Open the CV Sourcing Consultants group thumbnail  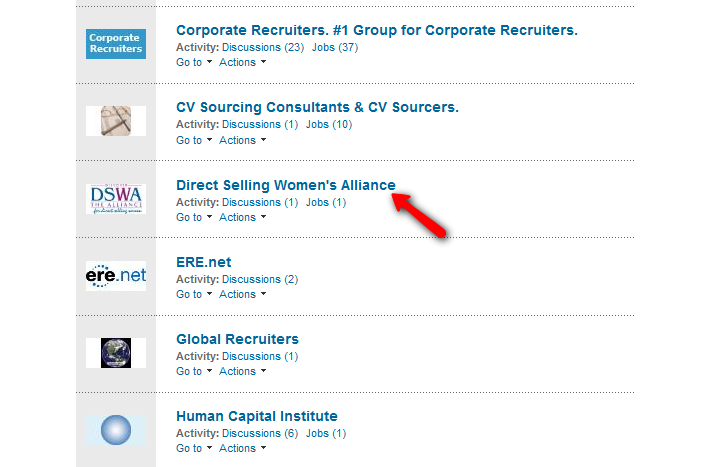tap(116, 121)
